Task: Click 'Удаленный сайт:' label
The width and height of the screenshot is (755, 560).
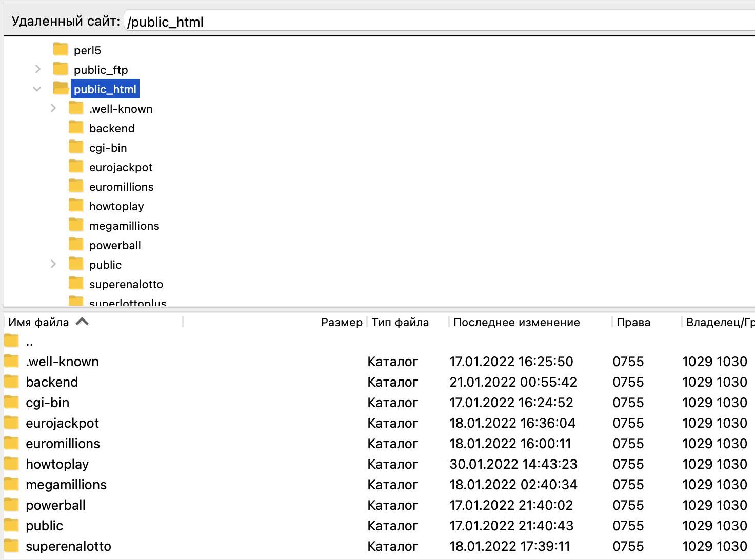Action: 66,21
